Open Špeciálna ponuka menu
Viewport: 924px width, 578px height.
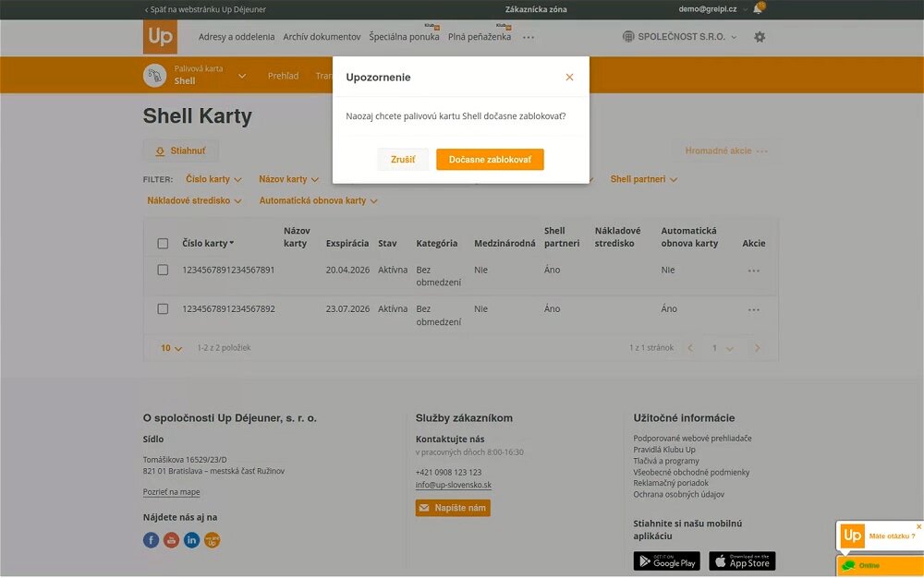point(405,37)
